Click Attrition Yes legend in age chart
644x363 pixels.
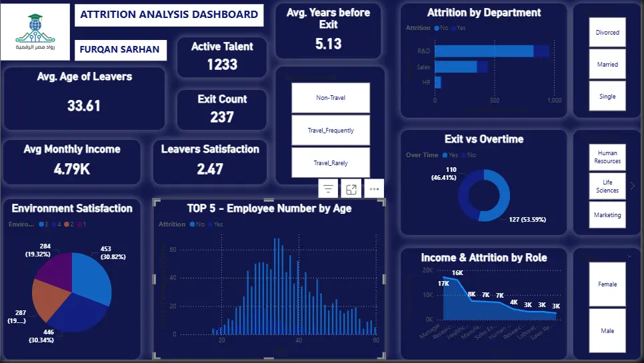[215, 224]
